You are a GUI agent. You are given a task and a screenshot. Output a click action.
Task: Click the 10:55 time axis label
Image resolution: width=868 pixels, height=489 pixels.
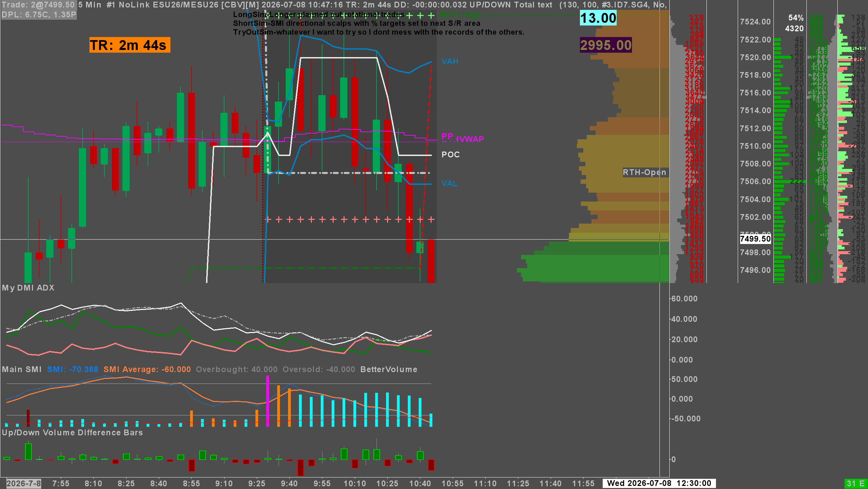(453, 483)
